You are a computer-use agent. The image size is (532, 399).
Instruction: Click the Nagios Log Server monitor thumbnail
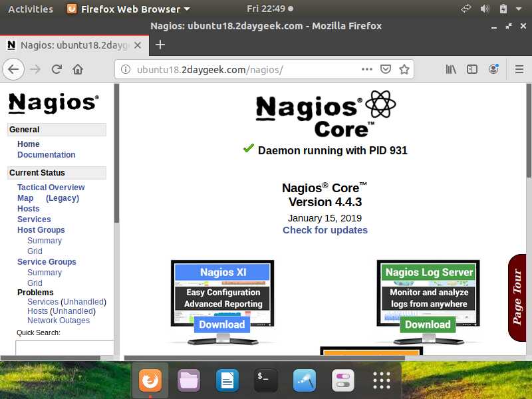click(x=428, y=302)
